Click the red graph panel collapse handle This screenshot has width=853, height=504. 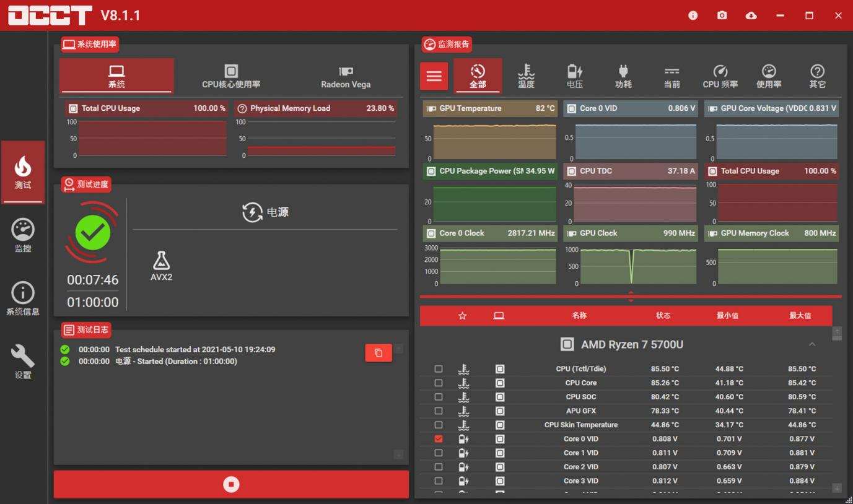tap(631, 297)
